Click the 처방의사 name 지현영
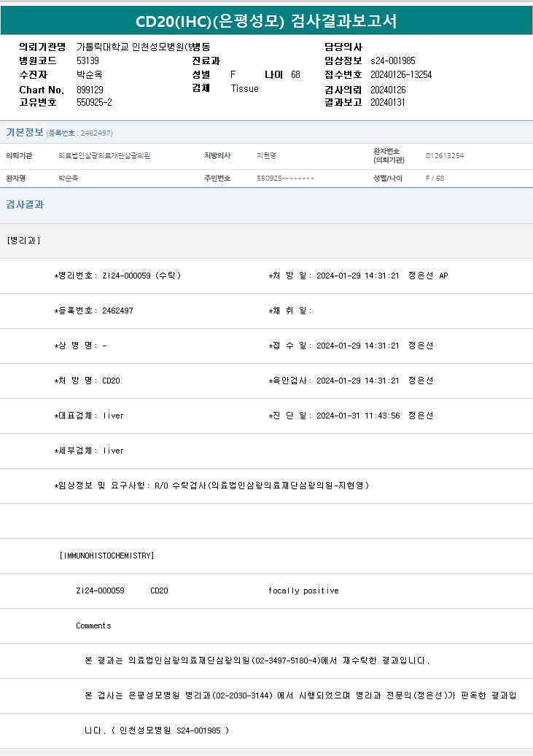 [x=266, y=155]
